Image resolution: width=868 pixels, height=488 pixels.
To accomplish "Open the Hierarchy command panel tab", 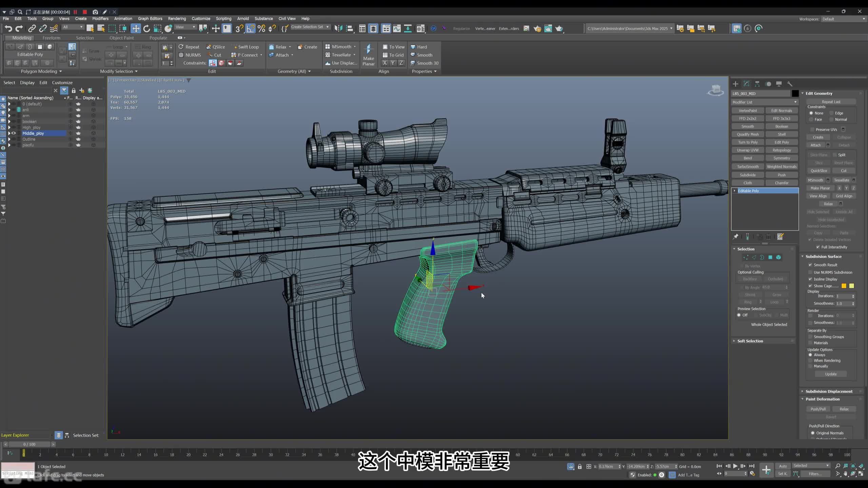I will click(x=757, y=84).
